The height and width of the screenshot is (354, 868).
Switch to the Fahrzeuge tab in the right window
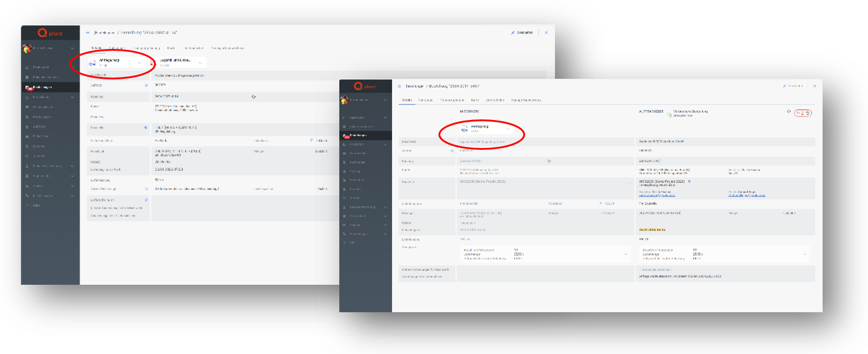point(426,100)
